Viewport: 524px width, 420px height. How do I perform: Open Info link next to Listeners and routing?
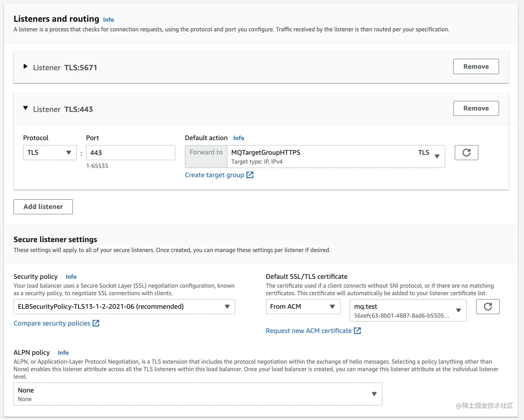click(x=109, y=20)
